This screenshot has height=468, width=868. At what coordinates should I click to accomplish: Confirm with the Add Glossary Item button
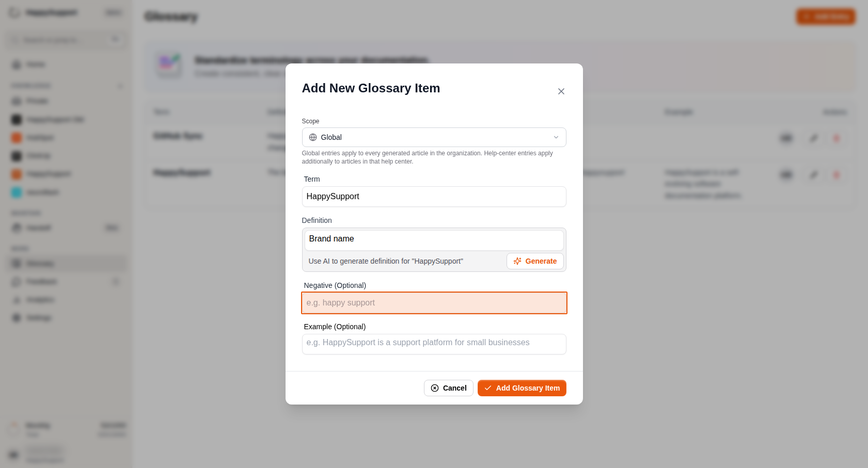[x=522, y=388]
